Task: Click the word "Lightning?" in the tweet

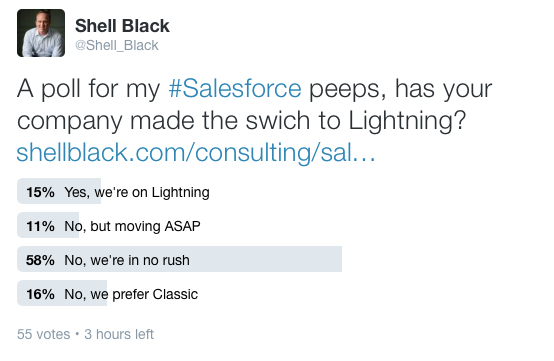Action: [x=407, y=122]
